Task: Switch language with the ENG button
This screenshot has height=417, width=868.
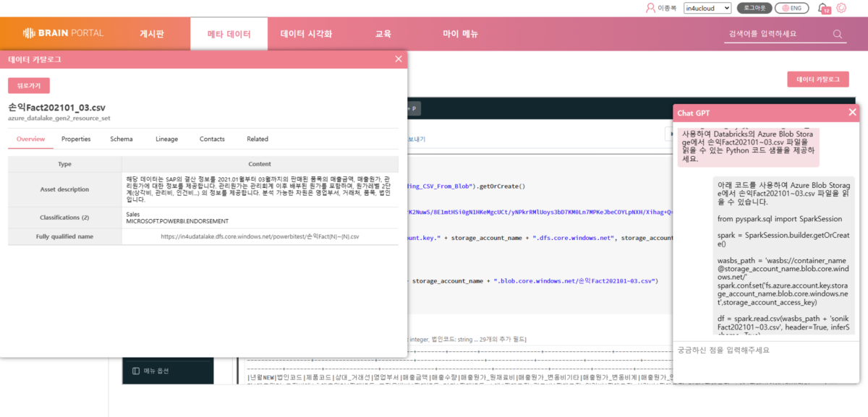Action: (791, 8)
